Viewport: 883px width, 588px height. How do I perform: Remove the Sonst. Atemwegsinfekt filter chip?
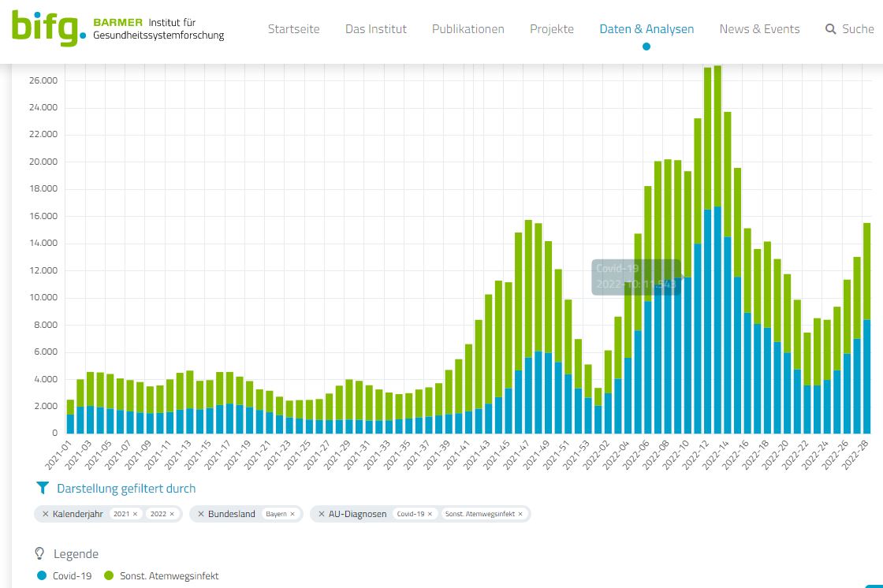520,514
